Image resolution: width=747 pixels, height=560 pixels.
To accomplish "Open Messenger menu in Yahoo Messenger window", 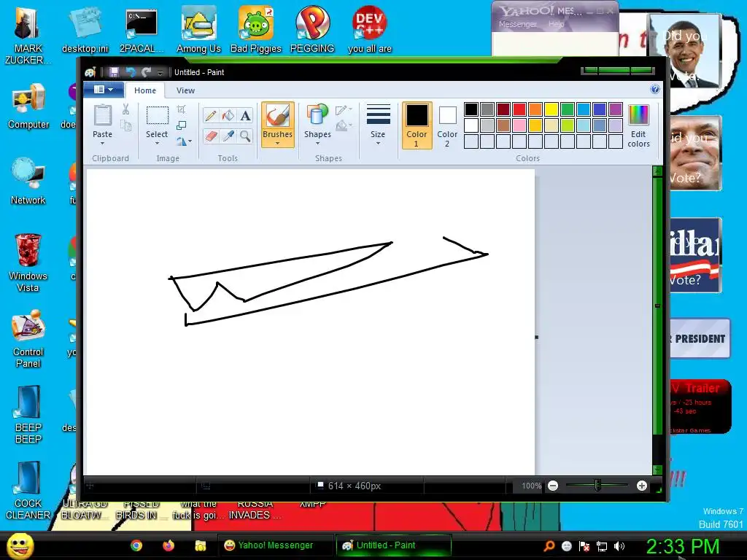I will coord(517,24).
